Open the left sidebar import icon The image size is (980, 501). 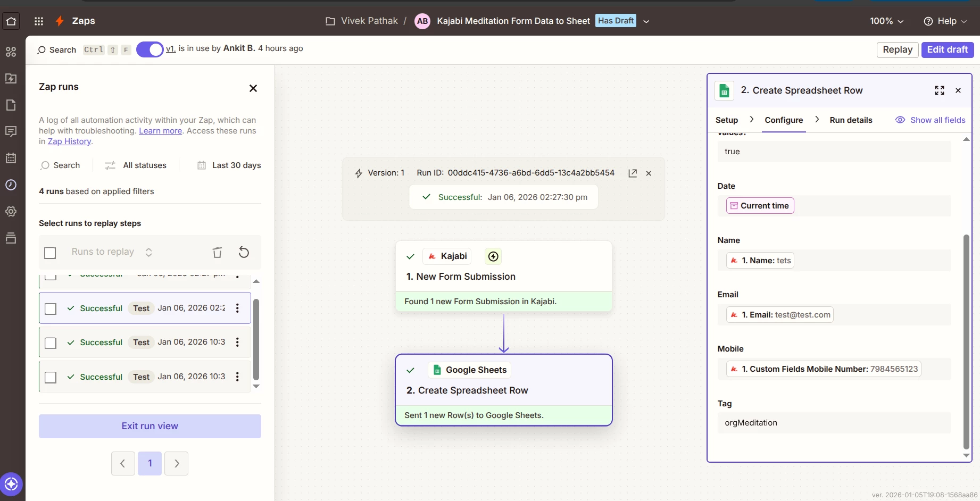coord(11,78)
